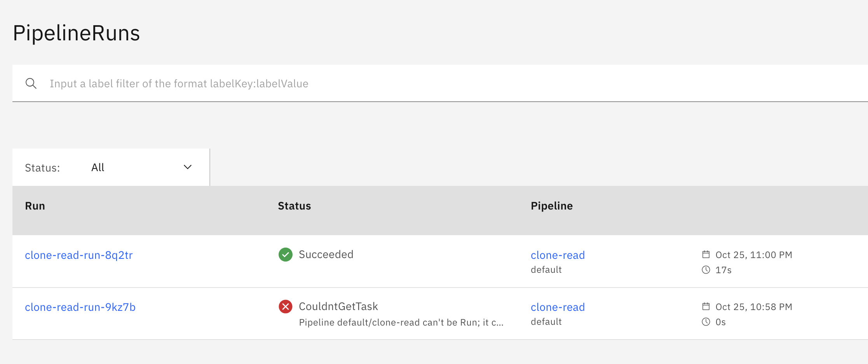Open run clone-read-run-9kz7b
Screen dimensions: 868x364
coord(80,307)
